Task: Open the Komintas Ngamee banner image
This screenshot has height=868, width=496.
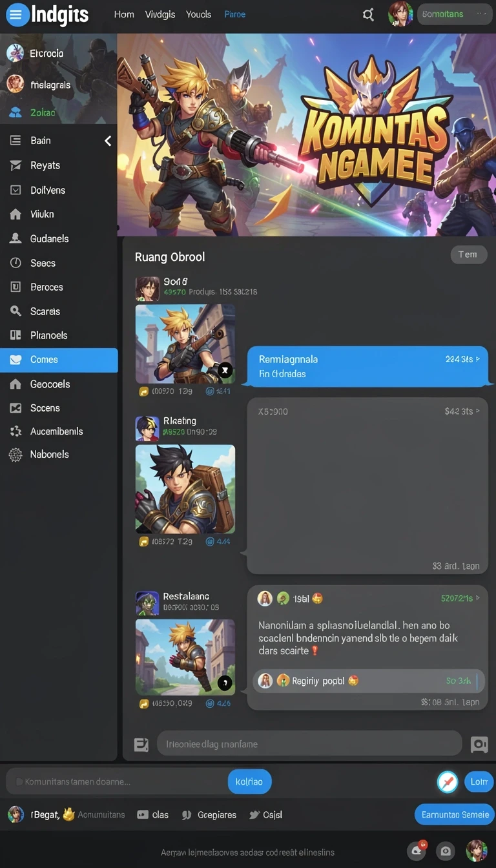Action: (307, 135)
